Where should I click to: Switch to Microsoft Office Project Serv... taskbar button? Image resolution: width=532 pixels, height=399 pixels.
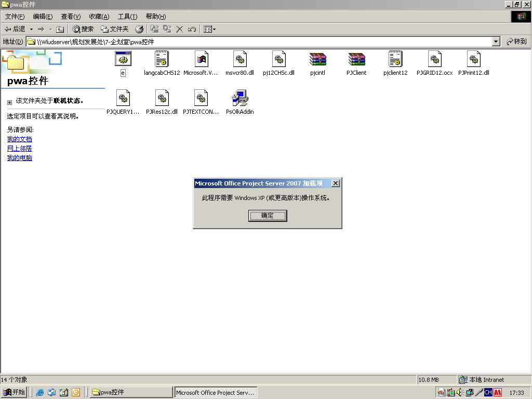tap(216, 393)
